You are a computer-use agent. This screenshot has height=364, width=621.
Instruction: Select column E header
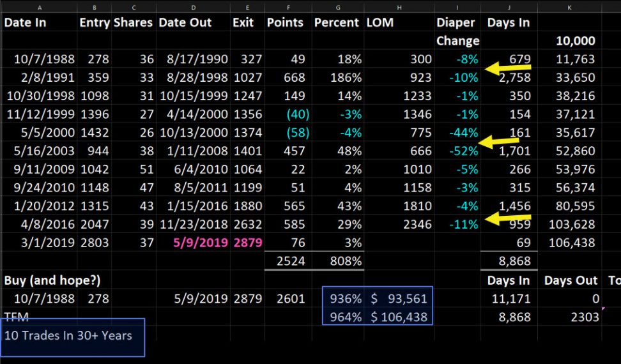click(247, 7)
